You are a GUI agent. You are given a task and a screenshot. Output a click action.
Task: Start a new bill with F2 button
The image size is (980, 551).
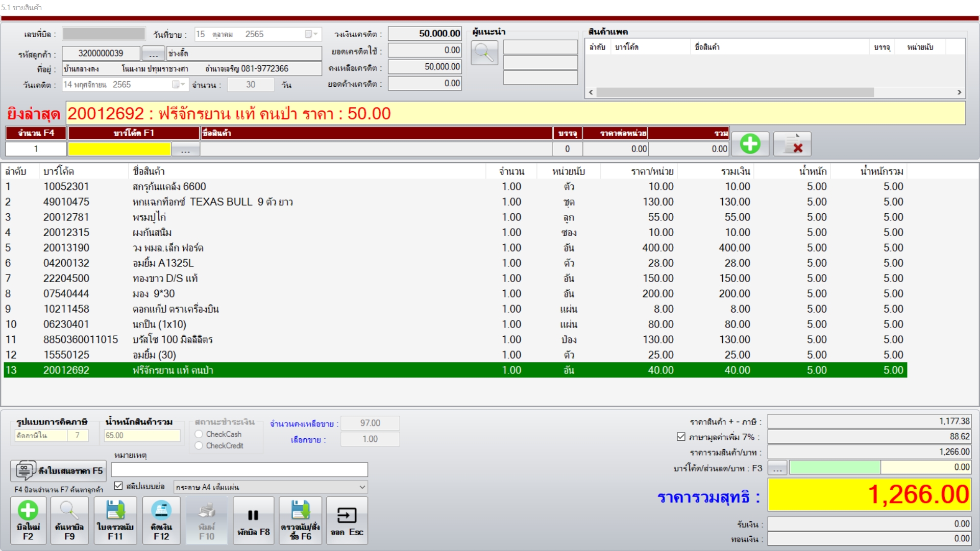click(x=28, y=520)
